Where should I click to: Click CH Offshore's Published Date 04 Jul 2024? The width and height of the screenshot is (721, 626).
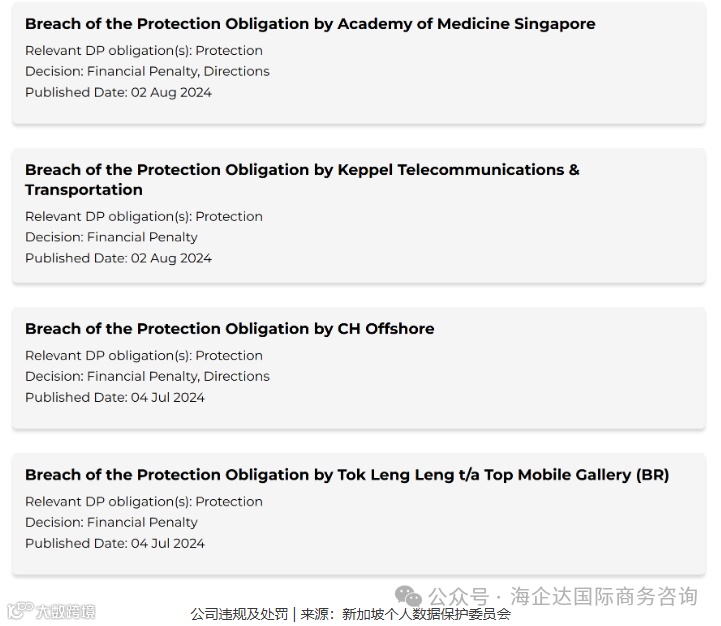[115, 397]
